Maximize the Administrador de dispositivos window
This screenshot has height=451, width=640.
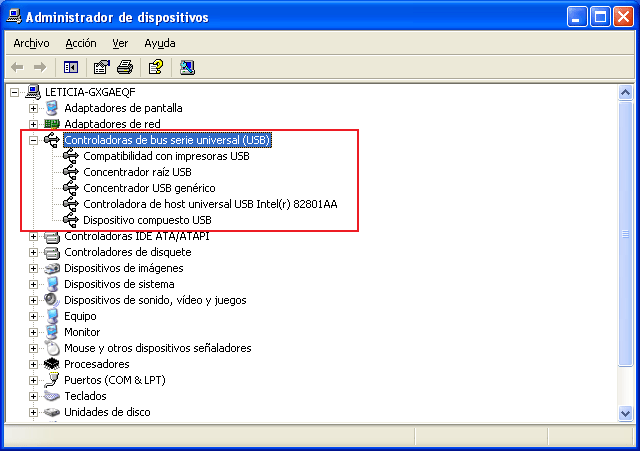(x=600, y=17)
